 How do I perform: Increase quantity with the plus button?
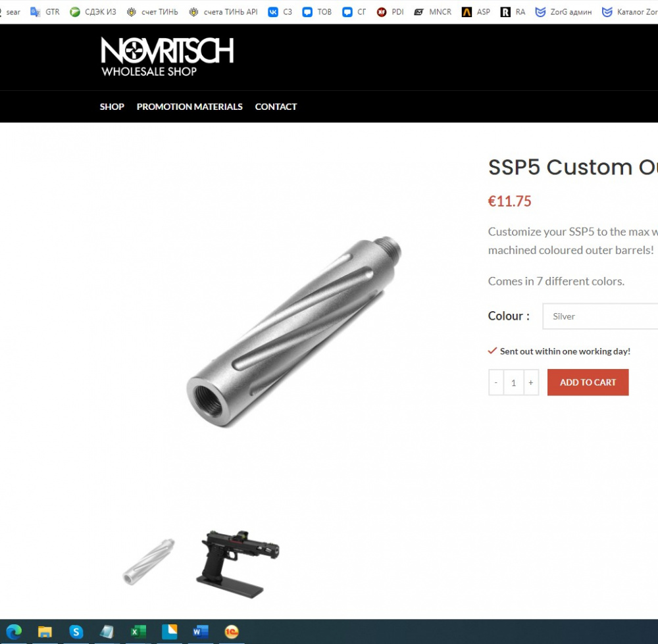coord(531,383)
